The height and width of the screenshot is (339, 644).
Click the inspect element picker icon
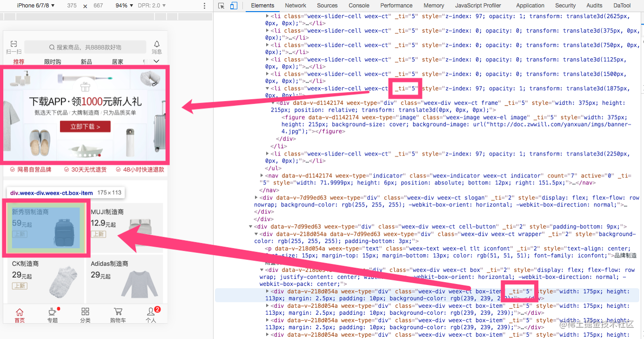tap(221, 6)
